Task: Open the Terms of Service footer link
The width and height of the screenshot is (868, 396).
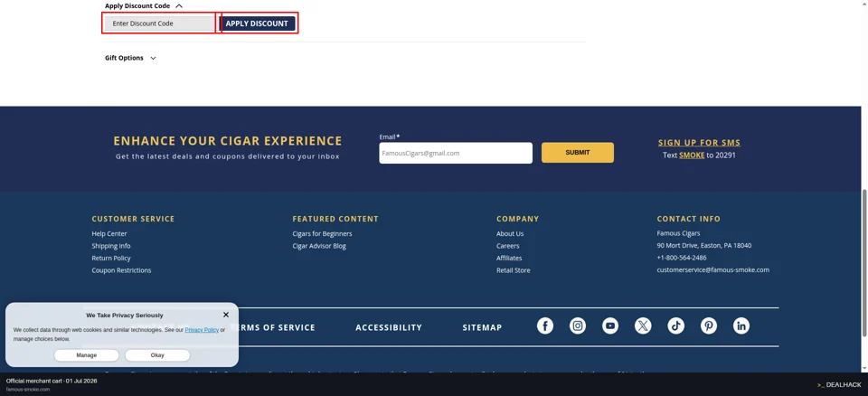Action: pyautogui.click(x=272, y=327)
